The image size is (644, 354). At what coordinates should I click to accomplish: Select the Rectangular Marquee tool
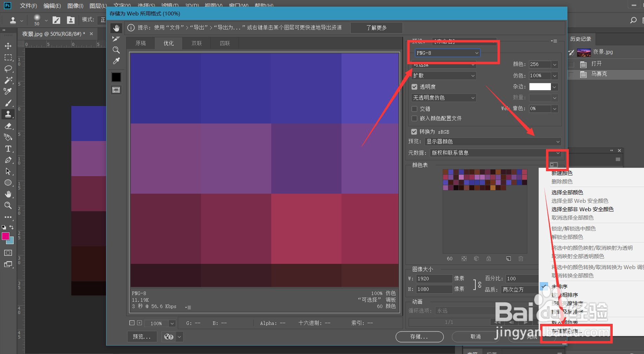tap(8, 57)
